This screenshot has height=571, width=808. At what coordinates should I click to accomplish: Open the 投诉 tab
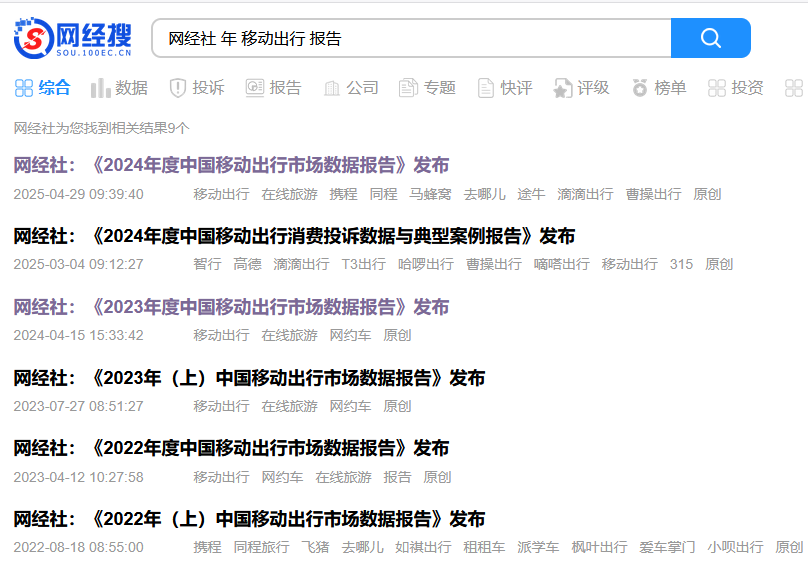(208, 88)
